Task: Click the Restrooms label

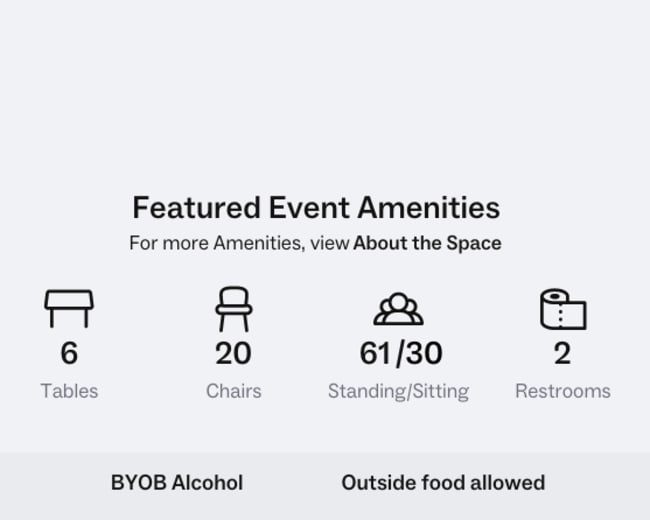Action: pyautogui.click(x=563, y=391)
